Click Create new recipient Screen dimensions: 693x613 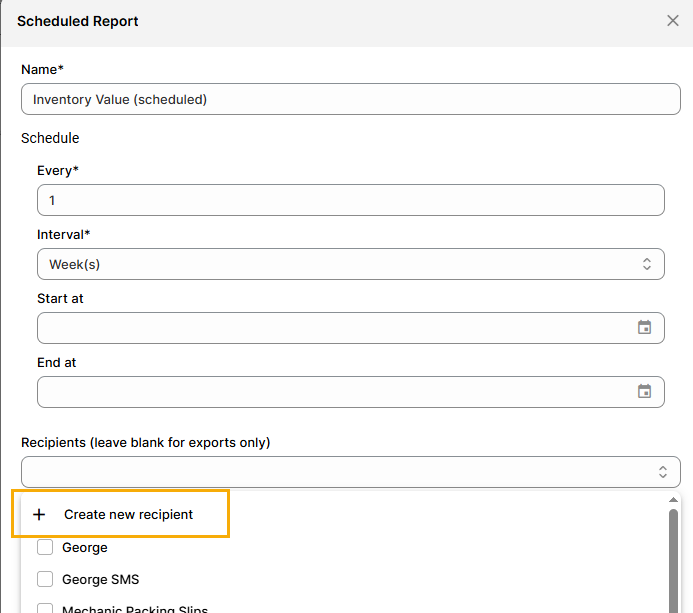coord(128,515)
